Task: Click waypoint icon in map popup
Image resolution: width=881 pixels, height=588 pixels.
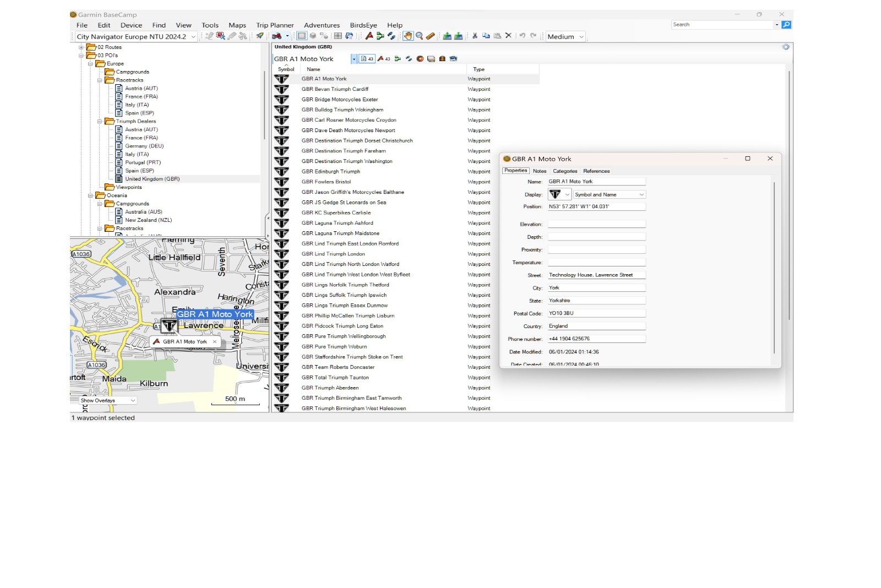Action: click(x=156, y=341)
